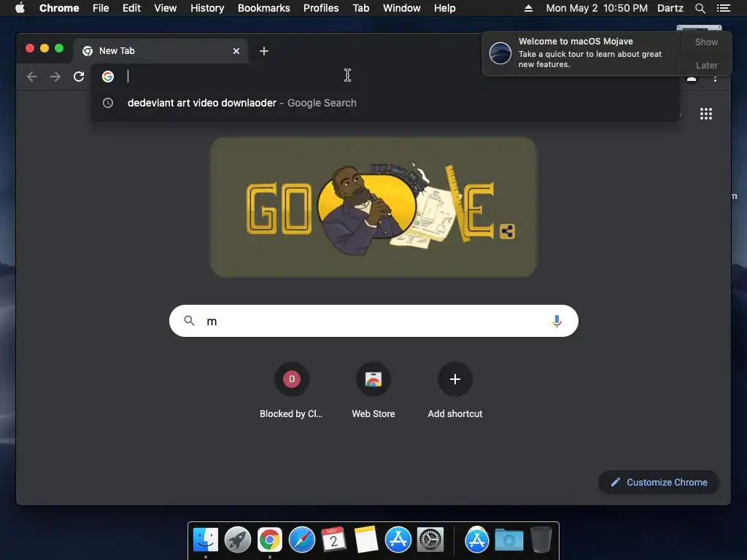The height and width of the screenshot is (560, 747).
Task: Click Chrome icon in the Dock
Action: [x=270, y=540]
